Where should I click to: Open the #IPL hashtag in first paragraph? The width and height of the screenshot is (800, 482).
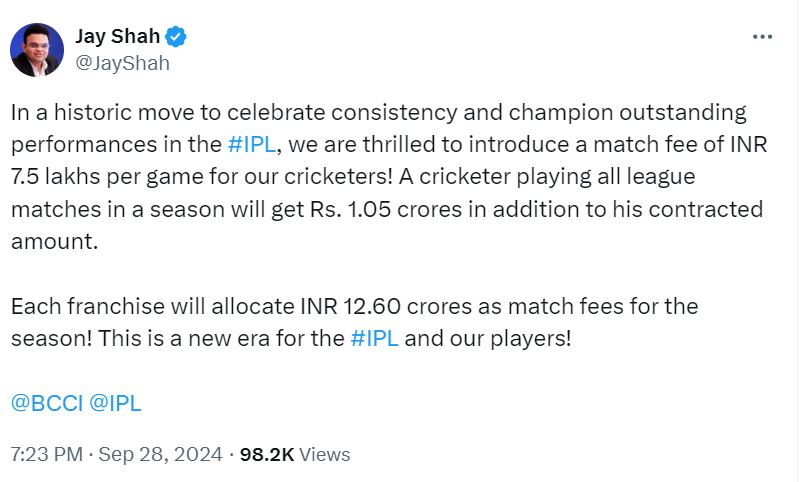click(x=251, y=141)
